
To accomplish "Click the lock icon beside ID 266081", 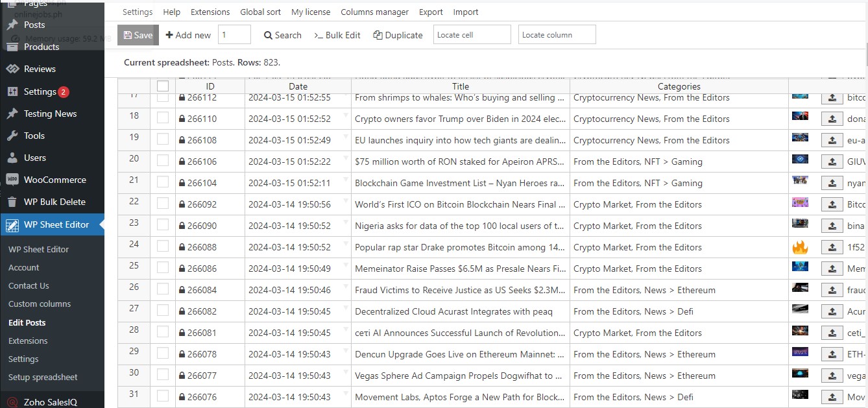I will click(x=182, y=333).
